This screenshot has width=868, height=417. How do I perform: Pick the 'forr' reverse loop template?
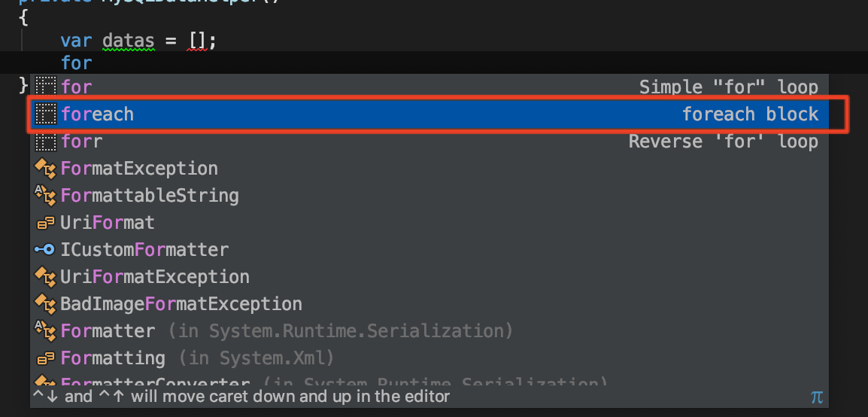[81, 142]
